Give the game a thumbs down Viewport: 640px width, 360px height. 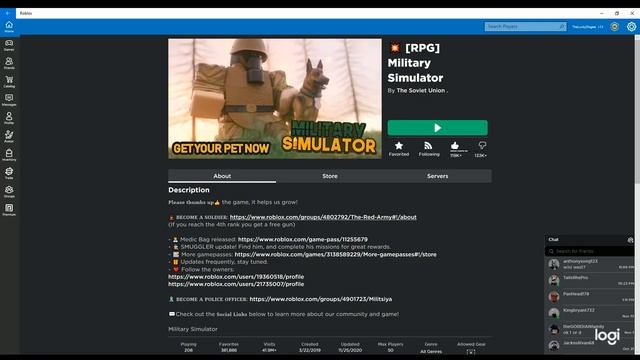point(482,145)
